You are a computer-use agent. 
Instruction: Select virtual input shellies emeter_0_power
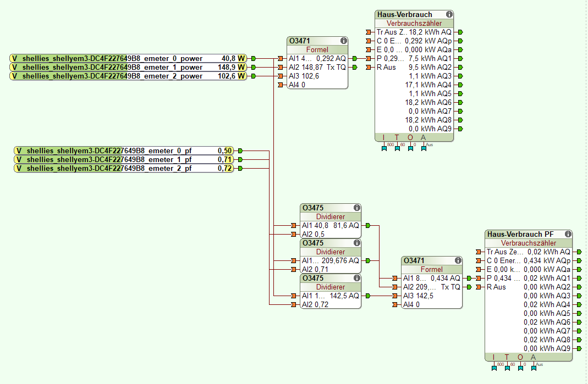click(x=128, y=58)
